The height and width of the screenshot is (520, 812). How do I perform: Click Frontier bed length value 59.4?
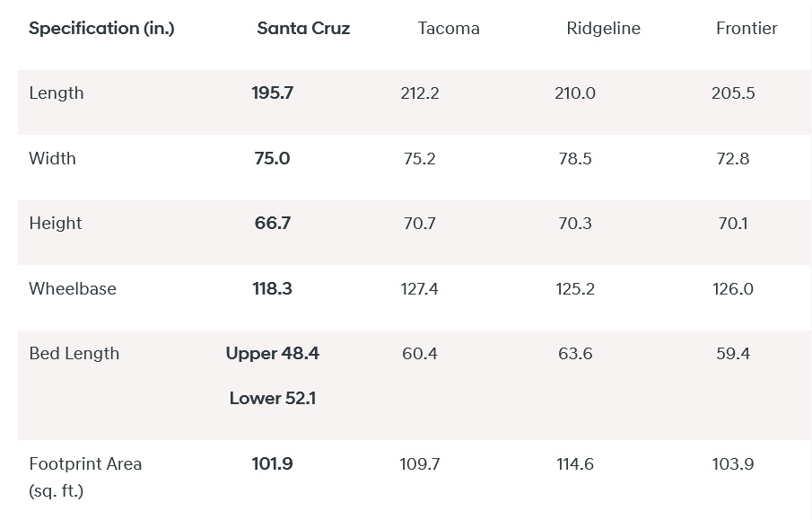733,354
